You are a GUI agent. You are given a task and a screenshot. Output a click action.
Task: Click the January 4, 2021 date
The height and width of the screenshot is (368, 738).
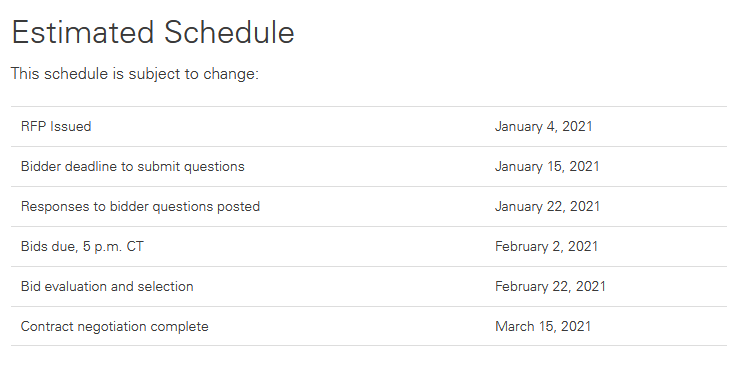(x=544, y=127)
